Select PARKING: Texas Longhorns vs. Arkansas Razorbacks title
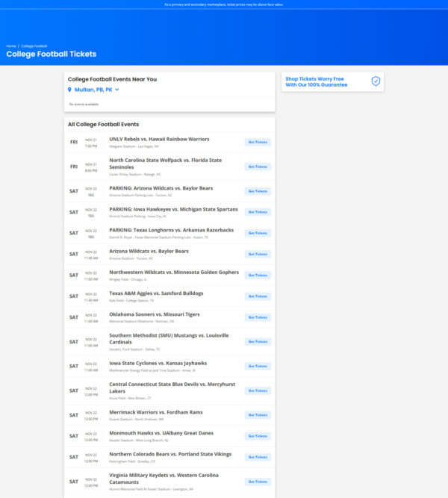Image resolution: width=448 pixels, height=498 pixels. [x=171, y=230]
